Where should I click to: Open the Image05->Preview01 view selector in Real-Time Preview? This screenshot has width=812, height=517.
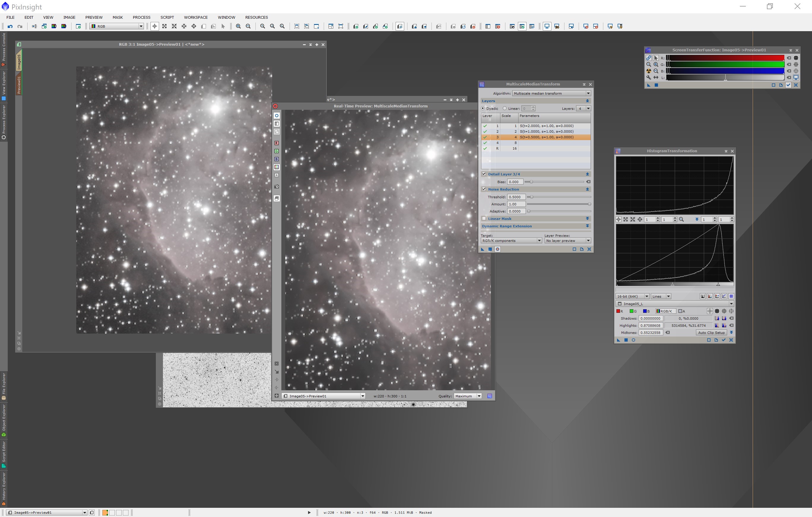(324, 396)
